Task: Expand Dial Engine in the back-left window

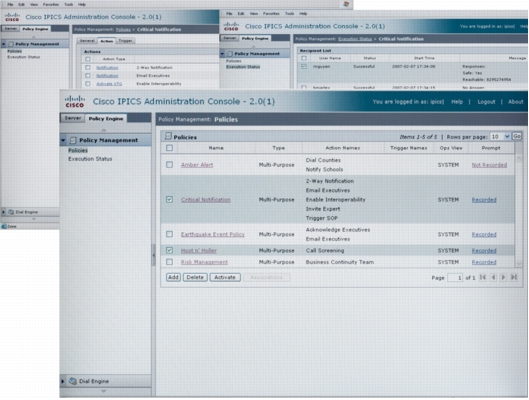Action: coord(3,212)
